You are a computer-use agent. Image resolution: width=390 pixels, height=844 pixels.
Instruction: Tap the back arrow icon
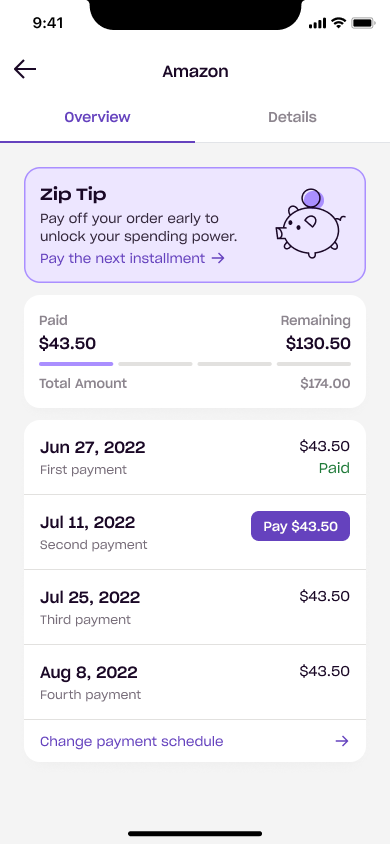(25, 69)
